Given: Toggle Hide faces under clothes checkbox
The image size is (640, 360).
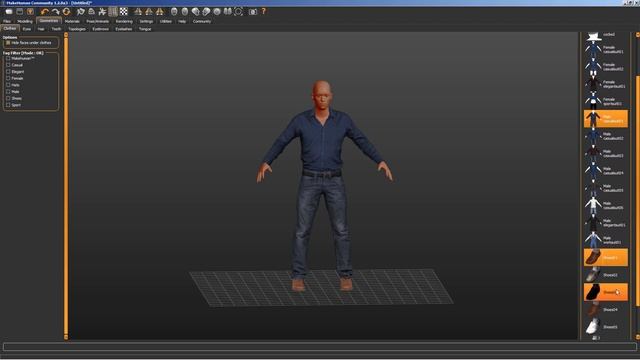Looking at the screenshot, I should point(8,42).
